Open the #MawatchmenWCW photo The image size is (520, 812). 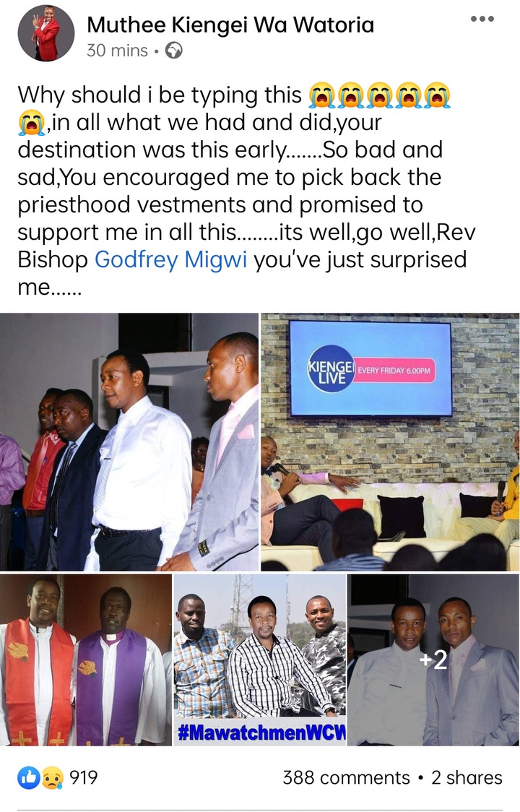point(259,660)
